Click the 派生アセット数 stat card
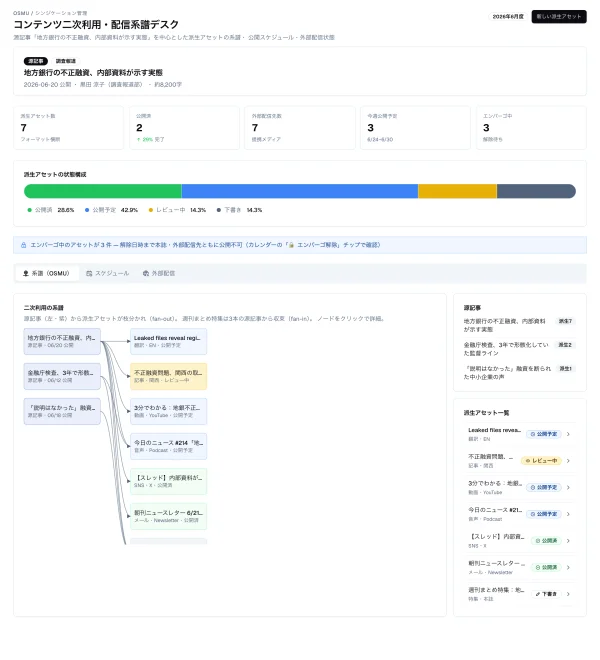600x660 pixels. point(69,128)
